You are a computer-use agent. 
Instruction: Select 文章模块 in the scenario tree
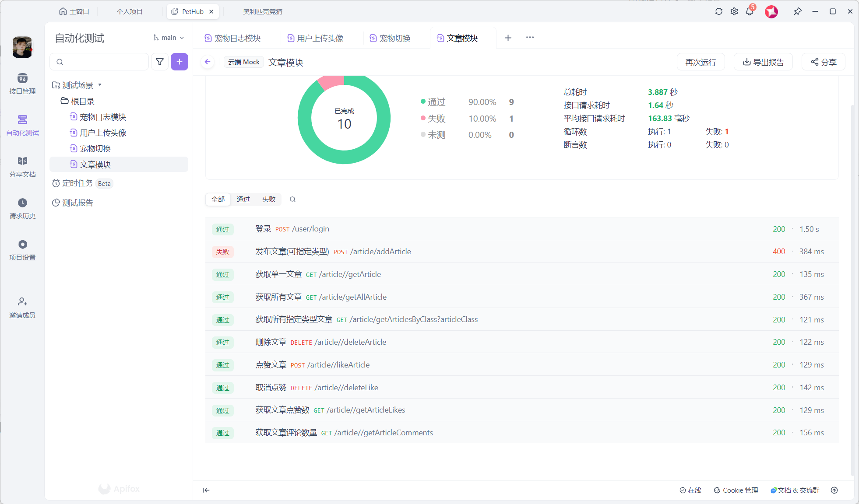click(x=119, y=164)
